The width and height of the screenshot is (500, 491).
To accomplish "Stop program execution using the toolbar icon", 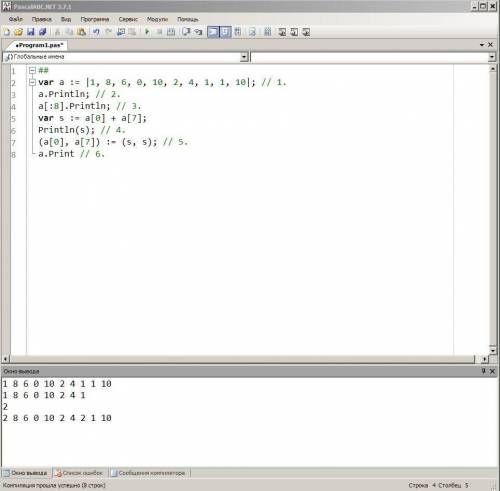I will [159, 32].
